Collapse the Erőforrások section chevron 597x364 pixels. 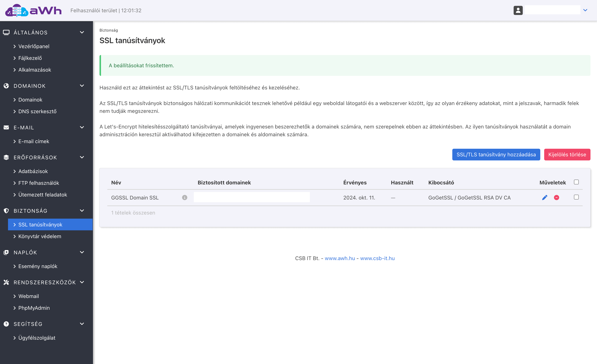(82, 157)
